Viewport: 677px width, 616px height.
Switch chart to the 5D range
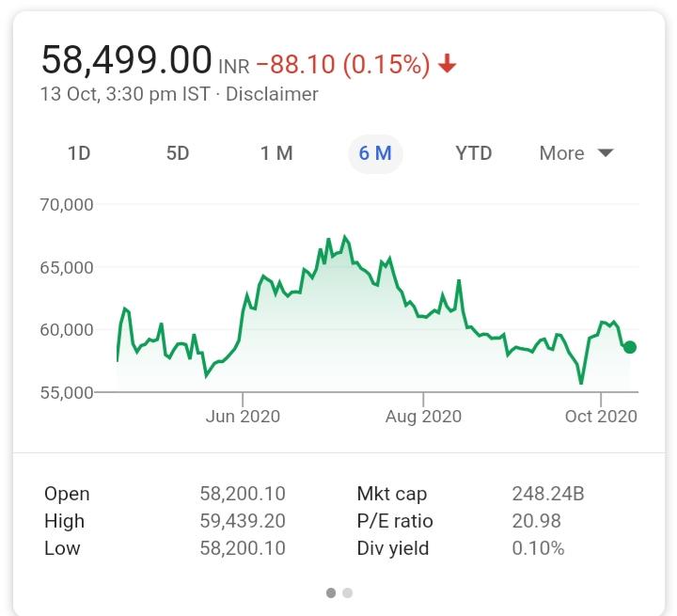pos(178,153)
